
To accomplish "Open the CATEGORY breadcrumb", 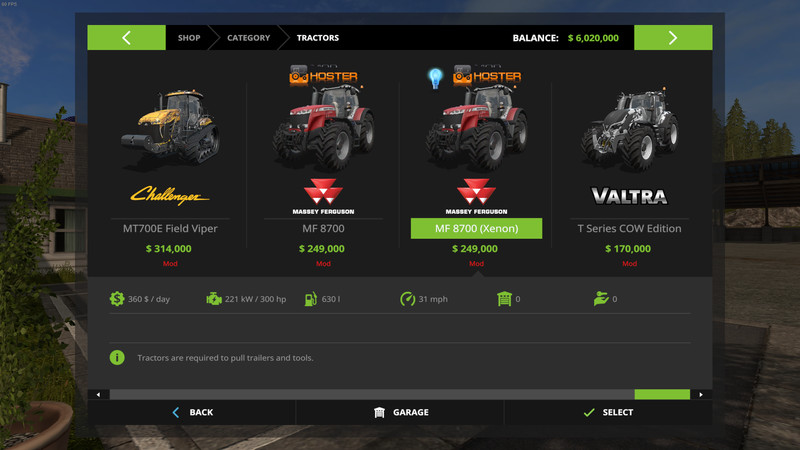I will [x=248, y=38].
